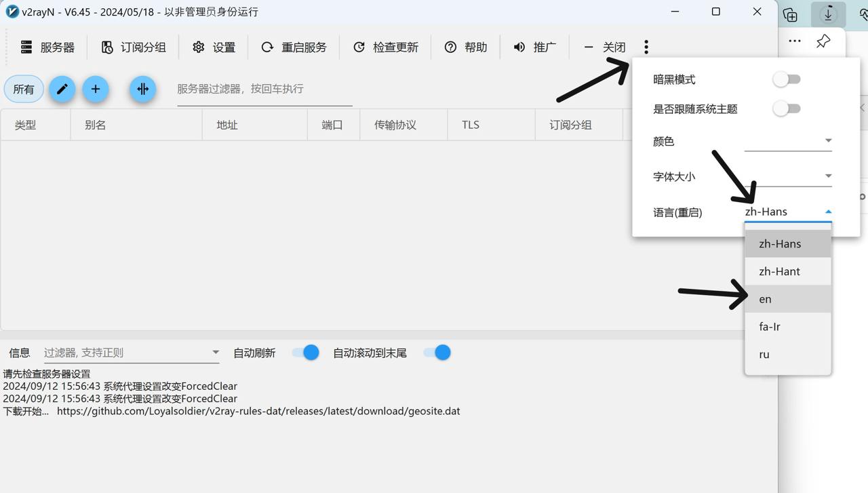
Task: Click the blue plus add button
Action: pyautogui.click(x=96, y=89)
